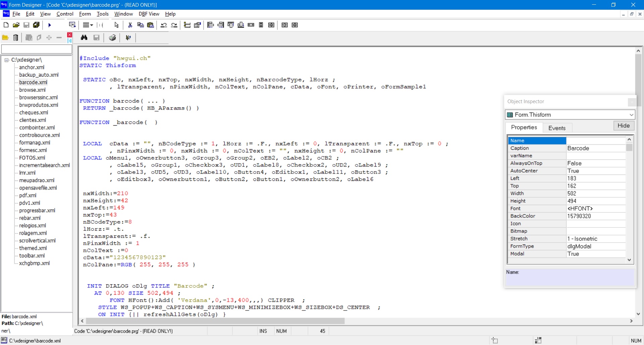Collapse the C:\xdesigner\ tree node
Viewport: 644px width, 345px height.
(x=6, y=60)
